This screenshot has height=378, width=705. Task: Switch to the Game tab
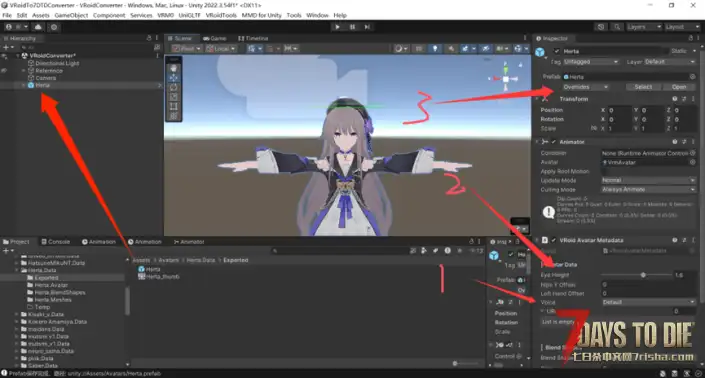[214, 38]
